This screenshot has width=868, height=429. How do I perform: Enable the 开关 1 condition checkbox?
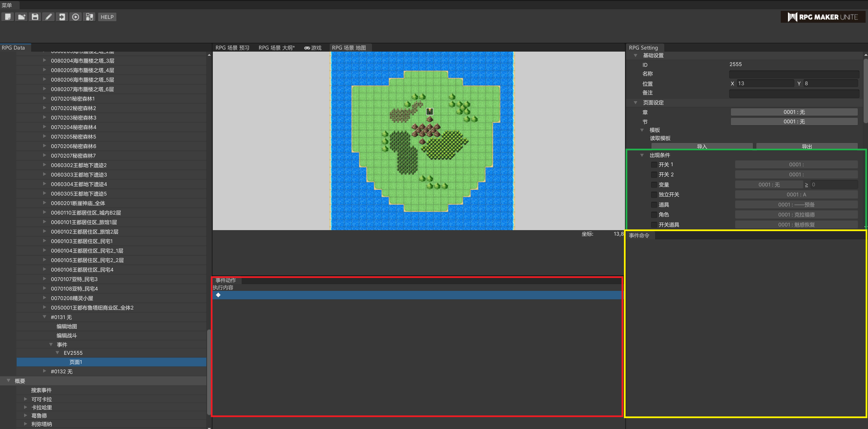653,165
